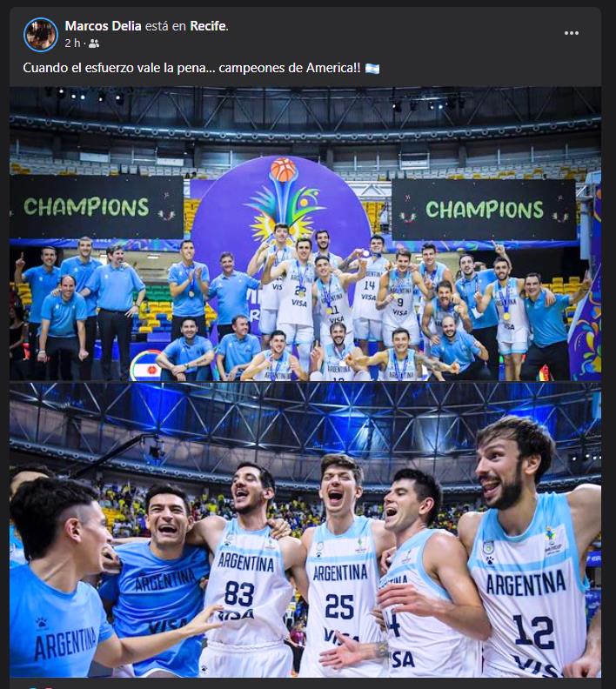This screenshot has width=616, height=689.
Task: Click the 2 h post timestamp
Action: (x=72, y=43)
